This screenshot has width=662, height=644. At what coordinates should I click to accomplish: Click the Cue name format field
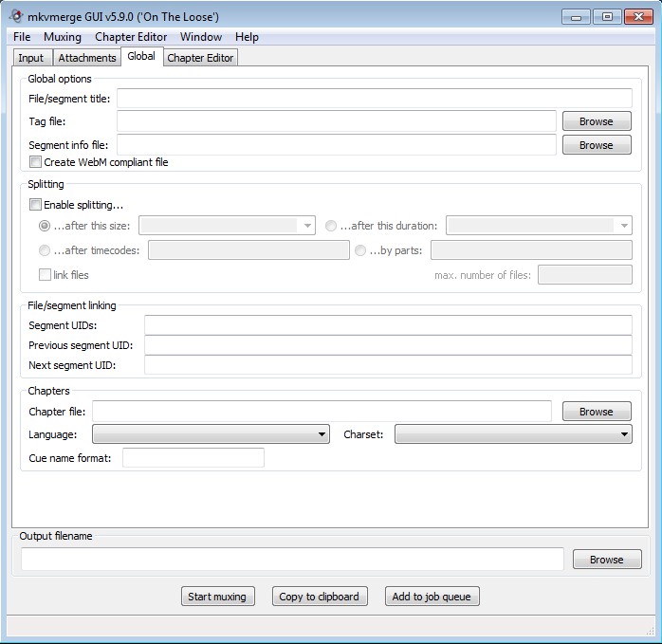point(193,458)
